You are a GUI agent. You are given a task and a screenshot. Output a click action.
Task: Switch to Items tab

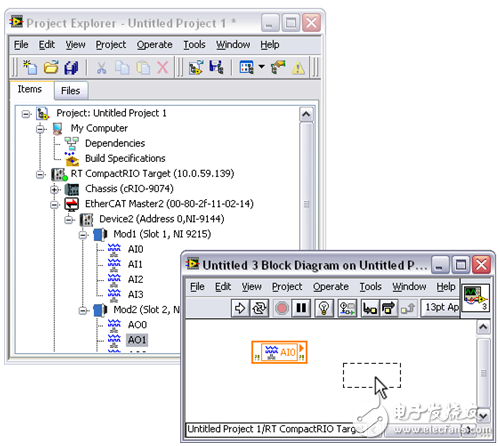[30, 89]
